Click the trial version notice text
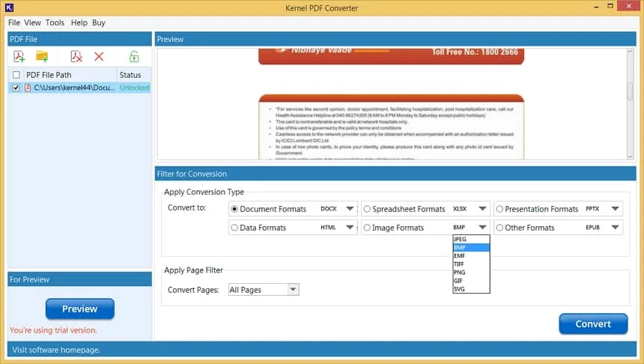 (x=53, y=330)
